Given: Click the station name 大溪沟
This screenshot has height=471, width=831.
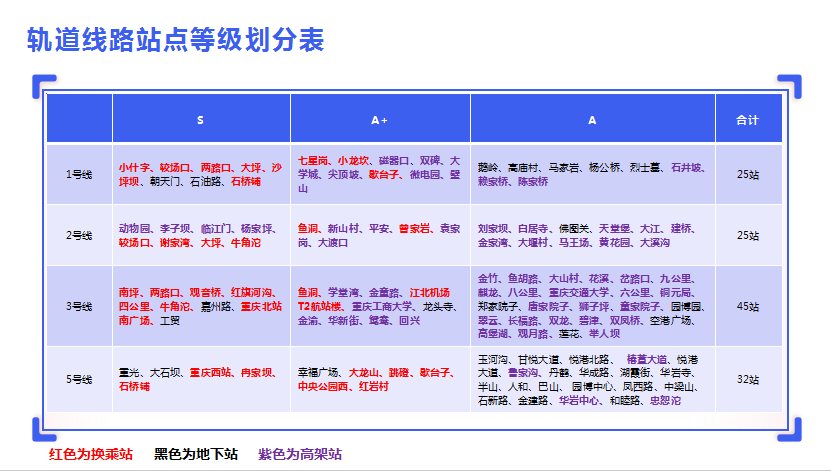Looking at the screenshot, I should tap(655, 243).
